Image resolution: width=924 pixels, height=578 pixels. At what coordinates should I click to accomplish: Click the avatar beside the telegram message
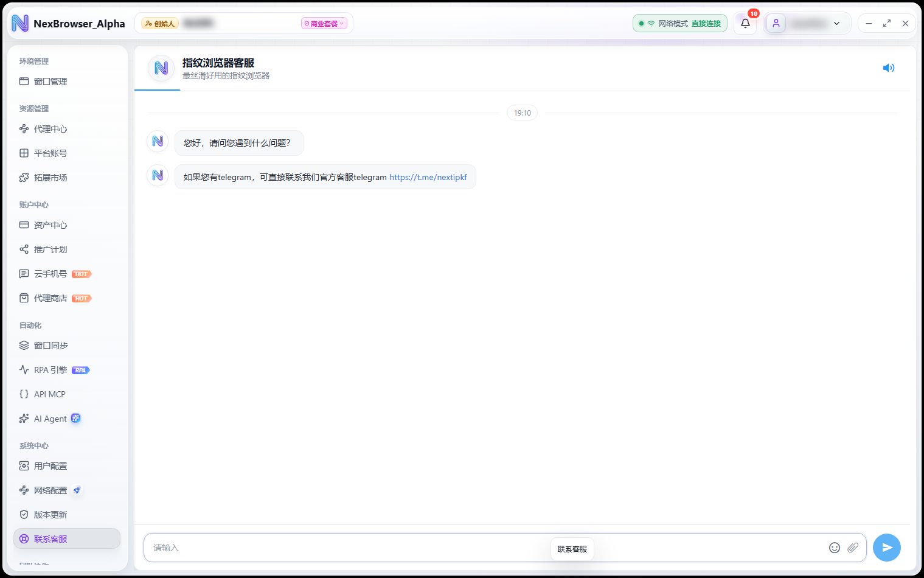pyautogui.click(x=158, y=175)
